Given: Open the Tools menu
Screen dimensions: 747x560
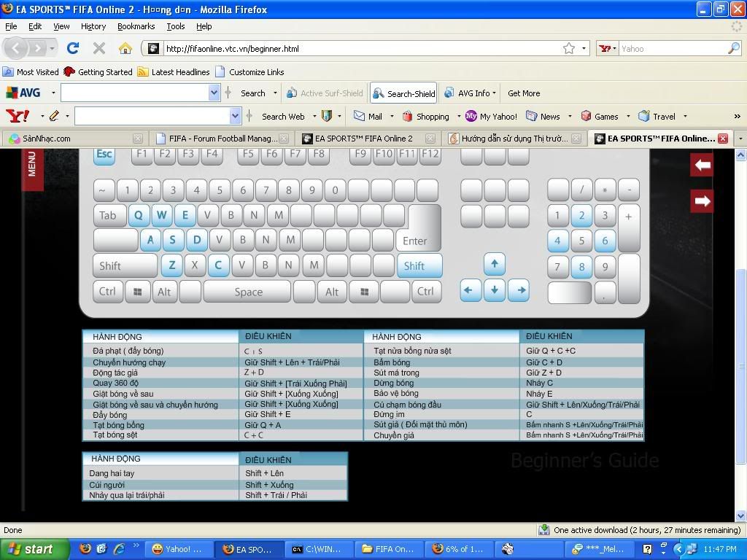Looking at the screenshot, I should [x=176, y=26].
